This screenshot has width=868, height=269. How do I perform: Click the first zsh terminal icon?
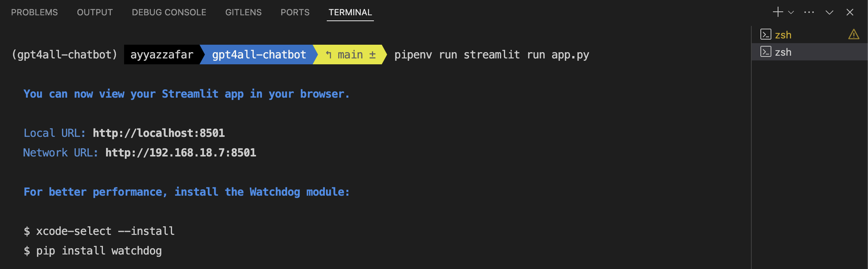[x=765, y=35]
